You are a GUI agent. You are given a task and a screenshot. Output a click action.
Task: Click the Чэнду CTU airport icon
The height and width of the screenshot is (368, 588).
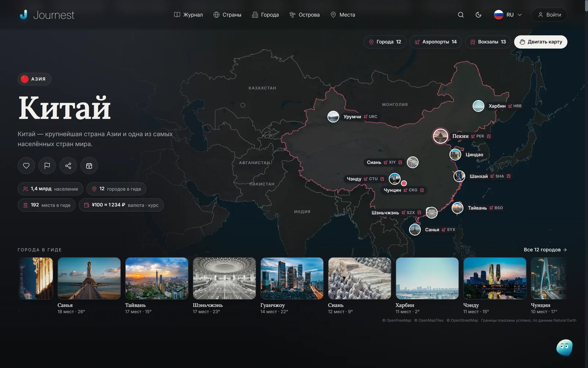click(366, 179)
